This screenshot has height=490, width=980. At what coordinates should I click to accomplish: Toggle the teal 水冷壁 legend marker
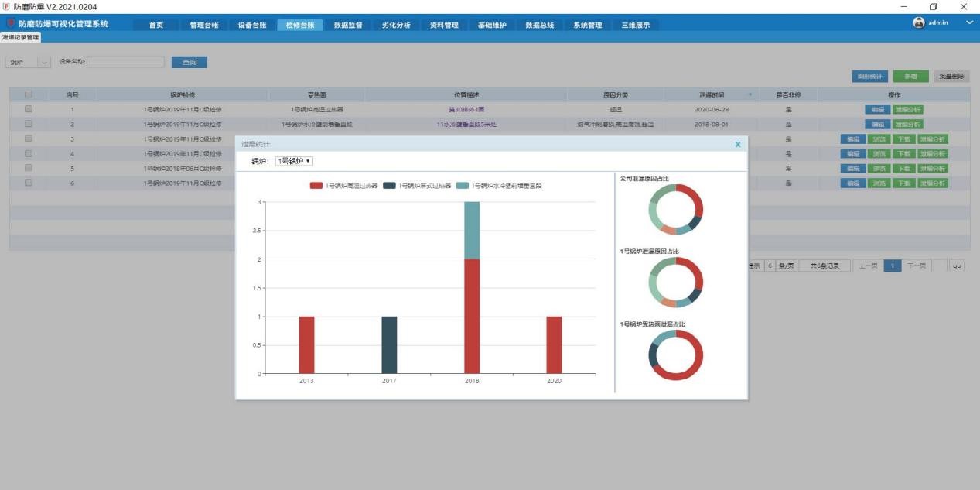click(463, 186)
